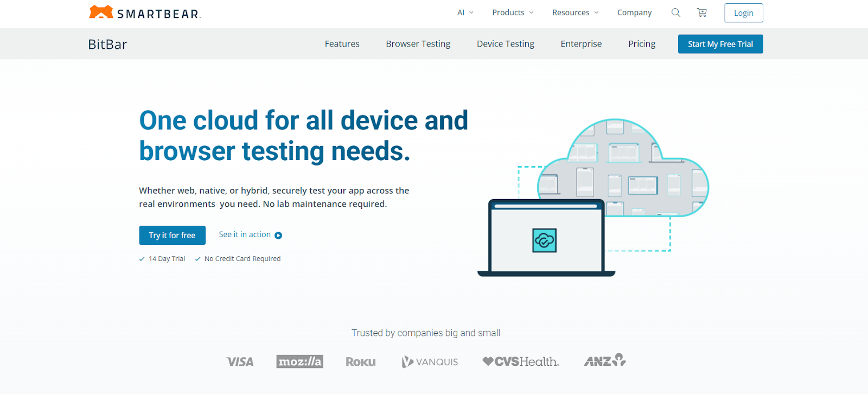Select the Enterprise menu item

(581, 44)
